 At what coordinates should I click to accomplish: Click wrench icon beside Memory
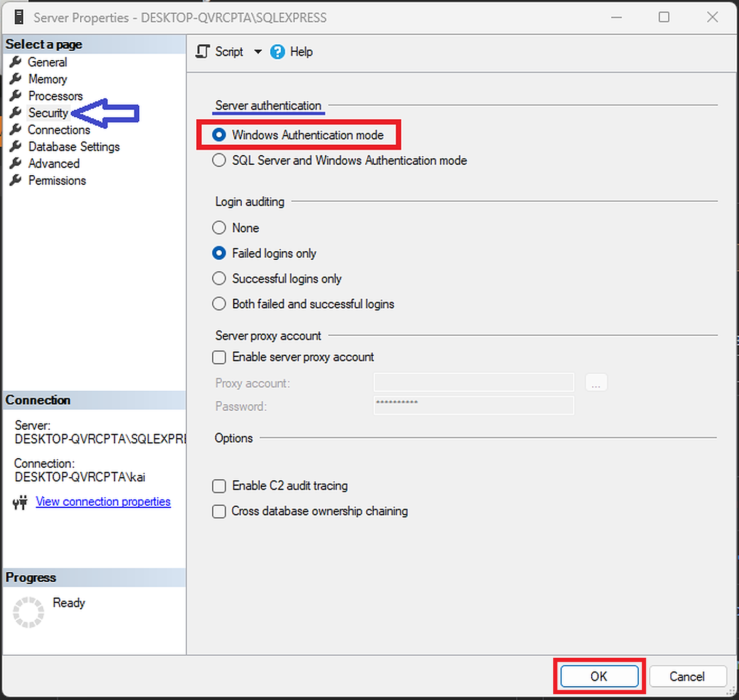pyautogui.click(x=16, y=79)
